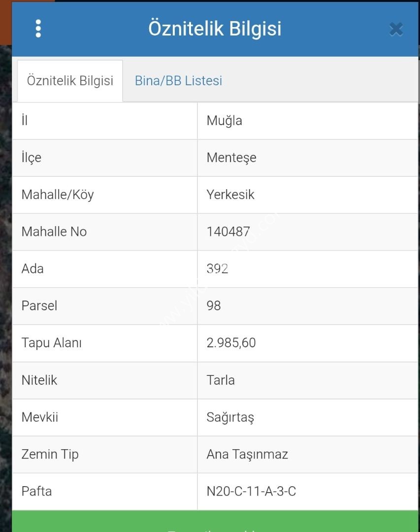The width and height of the screenshot is (420, 532).
Task: Click the Öznitelik Bilgisi header title
Action: (215, 29)
